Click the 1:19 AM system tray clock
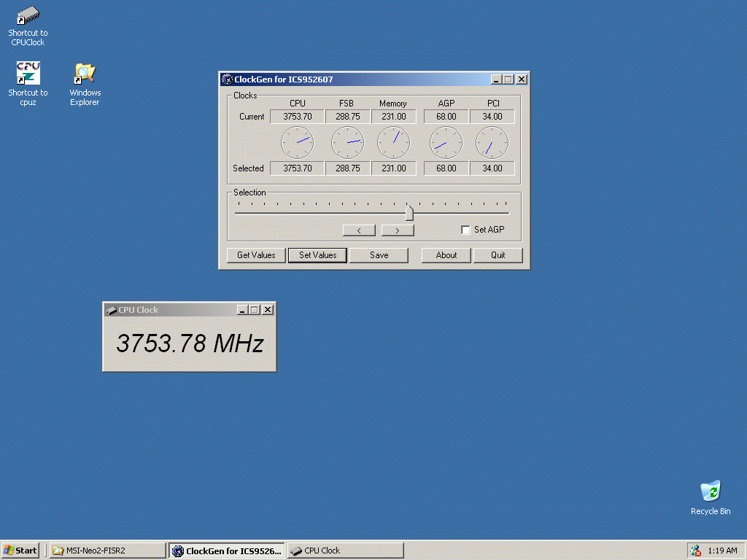 pyautogui.click(x=722, y=551)
